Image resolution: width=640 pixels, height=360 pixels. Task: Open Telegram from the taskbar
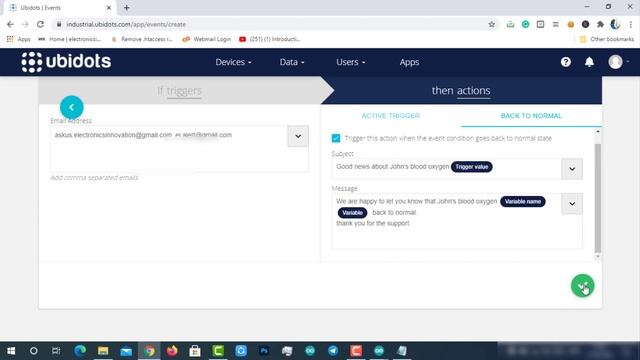click(333, 351)
